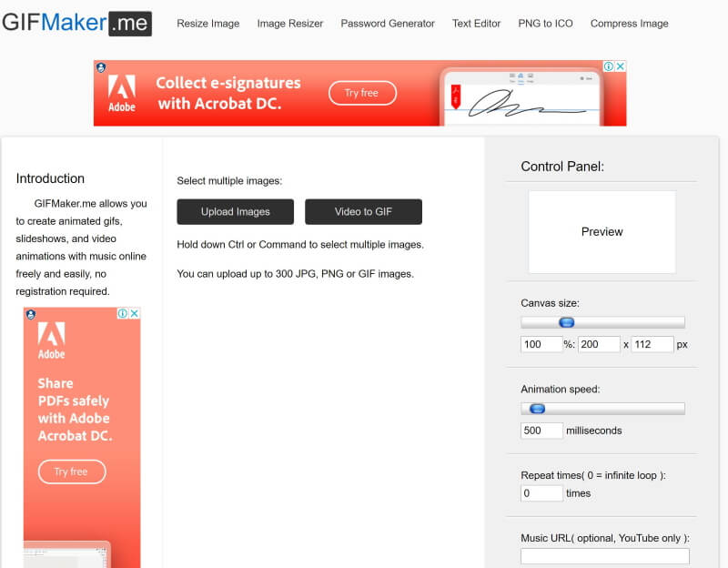Open the Resize Image page

(x=208, y=24)
